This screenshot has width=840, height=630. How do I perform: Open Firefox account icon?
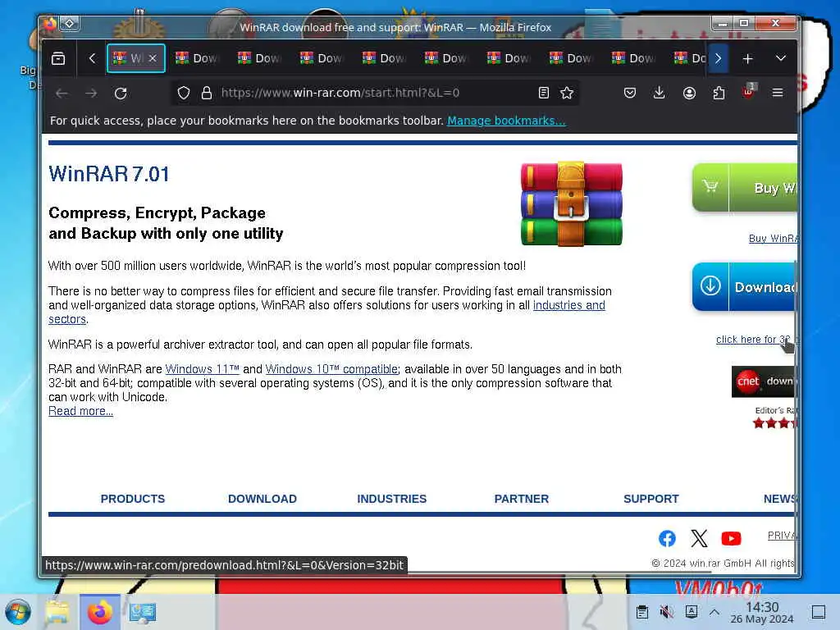point(689,93)
